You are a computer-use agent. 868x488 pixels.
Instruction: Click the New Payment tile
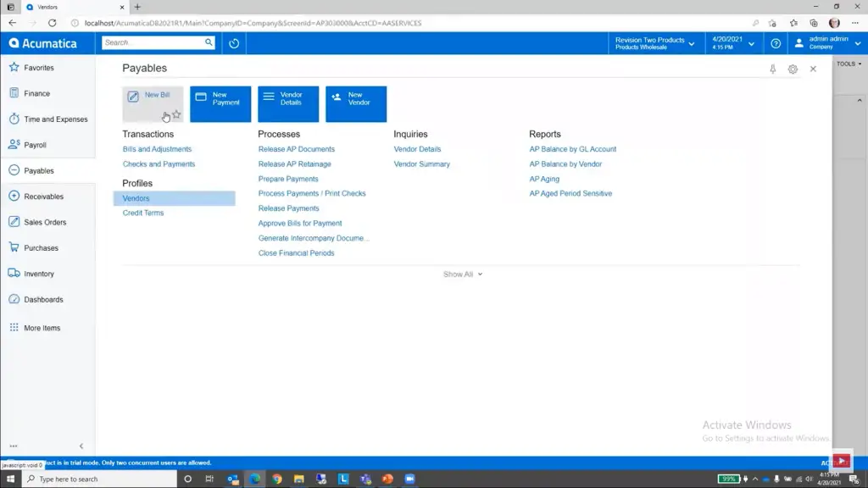click(x=220, y=104)
